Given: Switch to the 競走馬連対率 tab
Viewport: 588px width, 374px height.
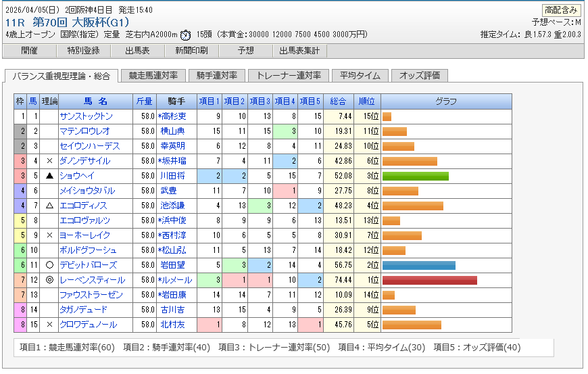Looking at the screenshot, I should [x=153, y=75].
